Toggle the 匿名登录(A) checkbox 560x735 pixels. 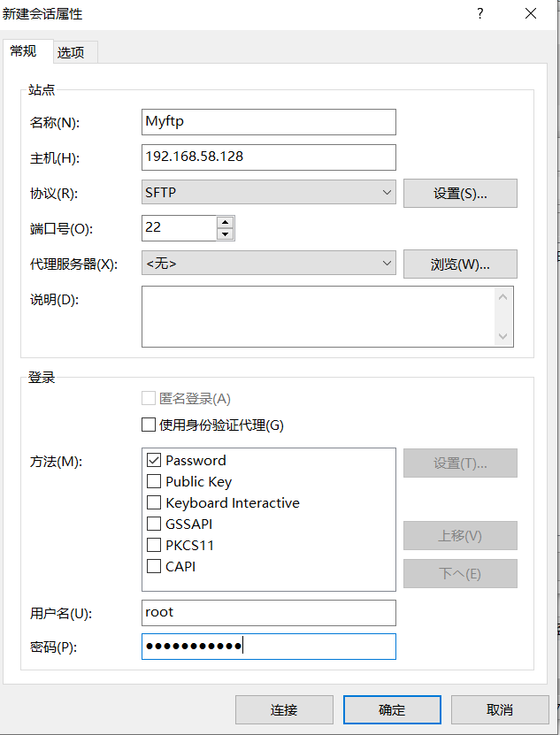[149, 398]
